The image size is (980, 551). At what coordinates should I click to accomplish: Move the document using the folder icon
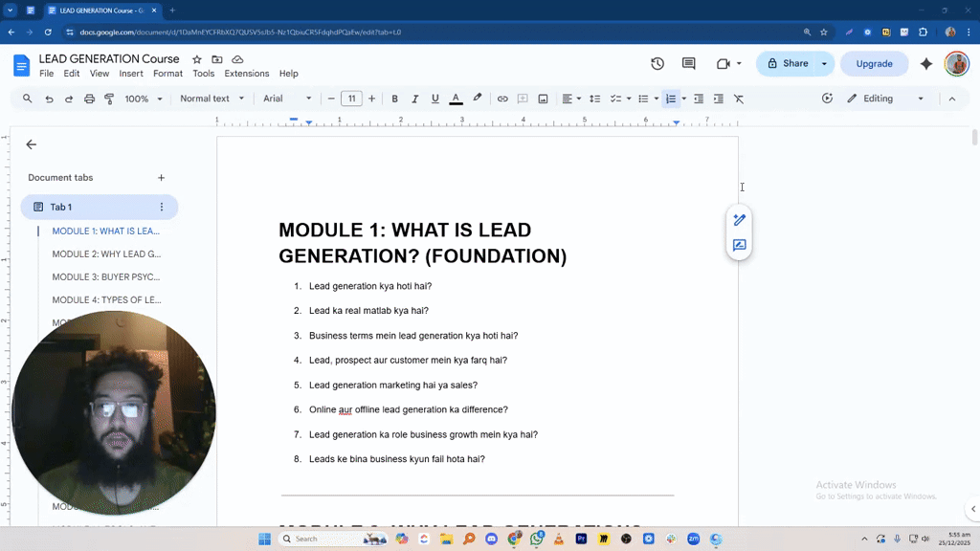pos(217,59)
